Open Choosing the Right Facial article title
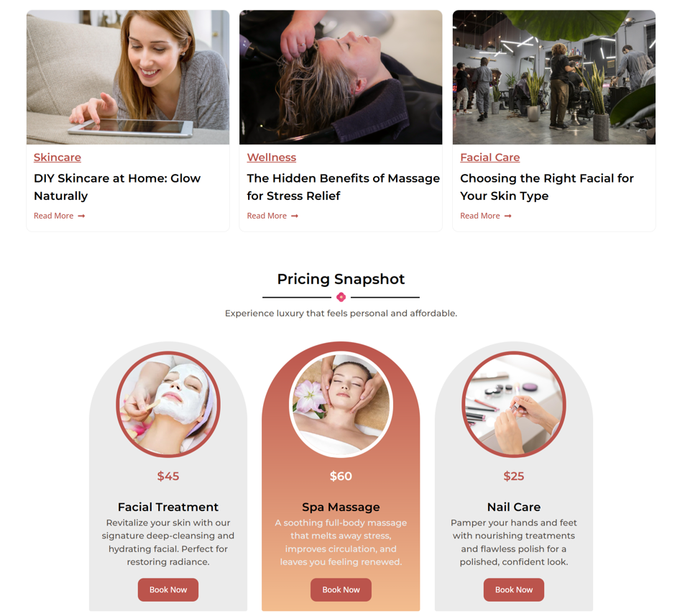The width and height of the screenshot is (685, 616). tap(546, 187)
